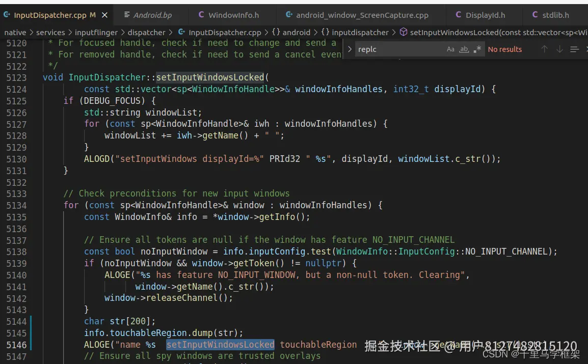
Task: Open the 'inputdispatcher' namespace breadcrumb
Action: coord(360,33)
